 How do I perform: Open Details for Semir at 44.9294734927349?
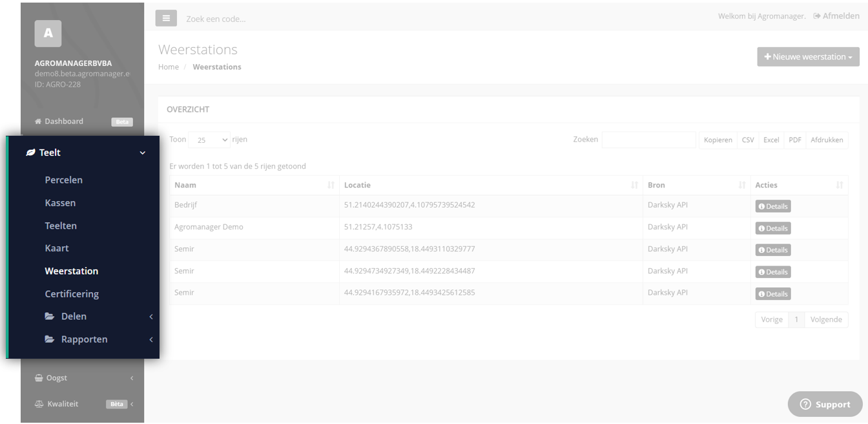(x=773, y=272)
